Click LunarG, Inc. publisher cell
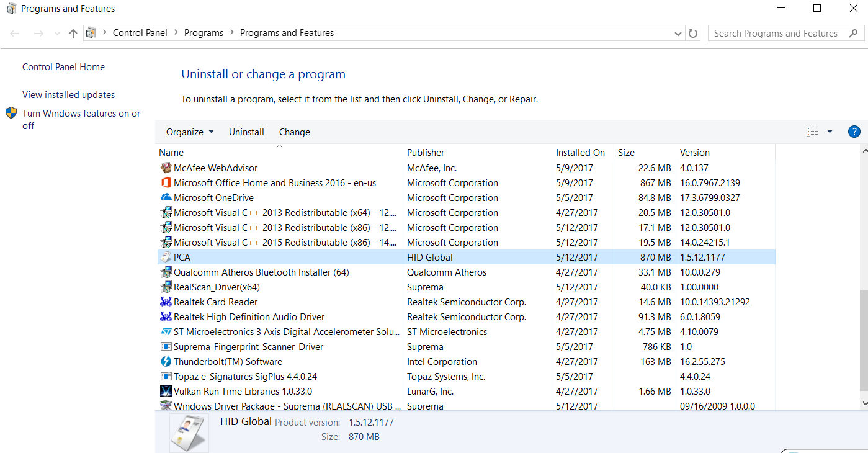868x453 pixels. click(x=430, y=392)
